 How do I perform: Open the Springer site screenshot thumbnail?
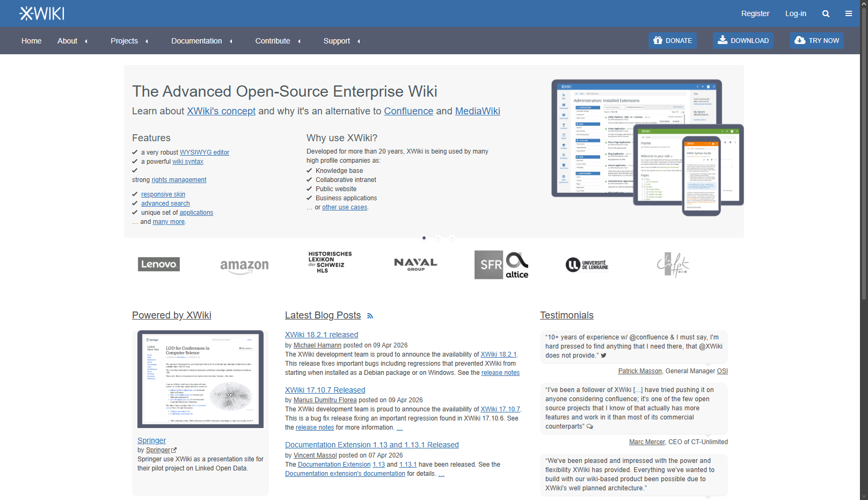pyautogui.click(x=200, y=379)
